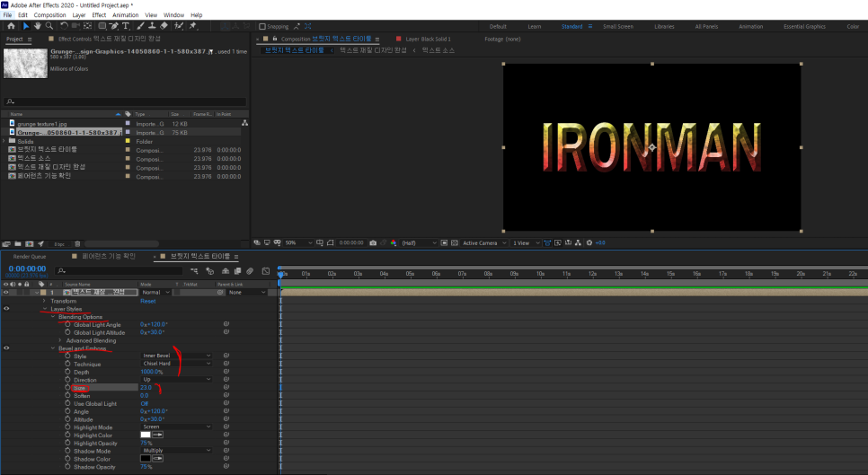Create a new folder in Project panel

tap(18, 244)
